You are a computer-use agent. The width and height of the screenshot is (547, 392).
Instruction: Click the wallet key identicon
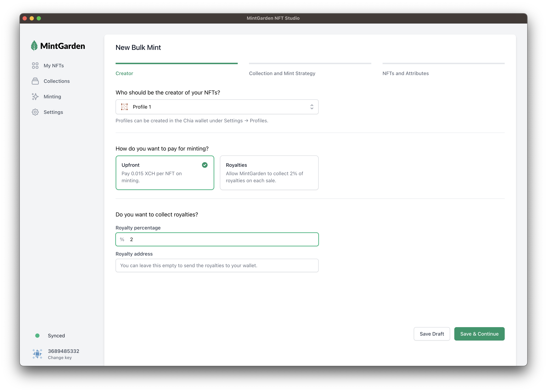coord(37,354)
